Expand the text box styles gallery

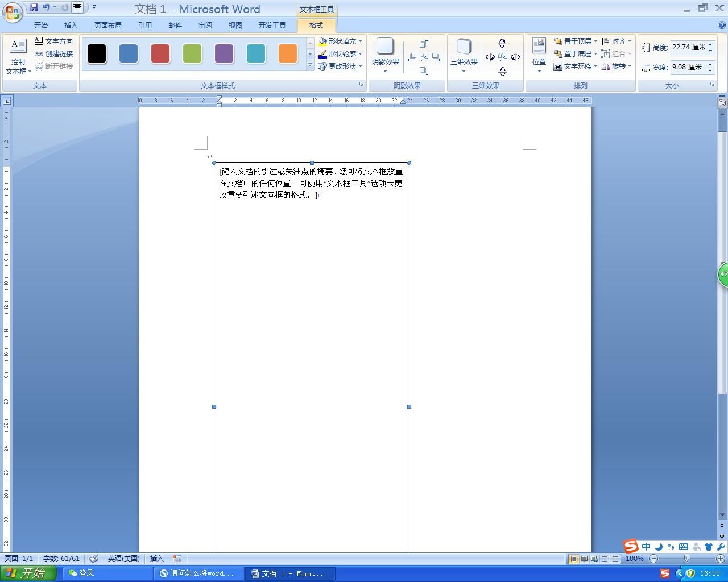(x=310, y=66)
